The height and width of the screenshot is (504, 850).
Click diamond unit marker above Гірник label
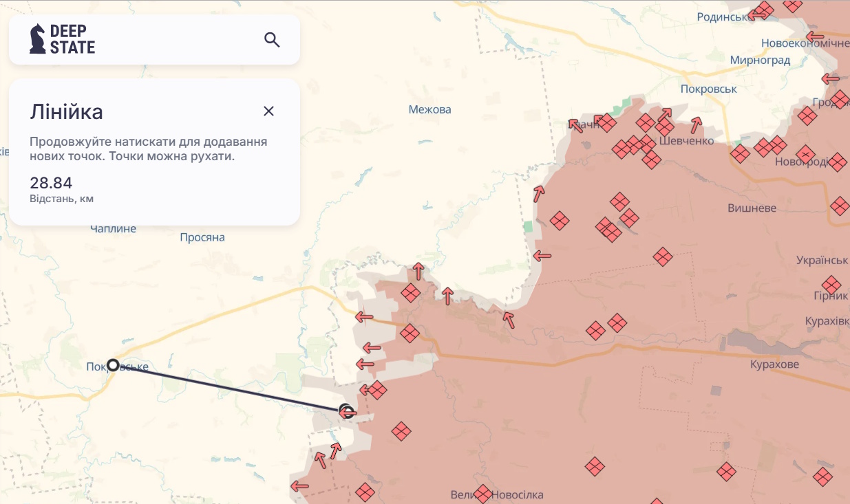click(x=831, y=284)
